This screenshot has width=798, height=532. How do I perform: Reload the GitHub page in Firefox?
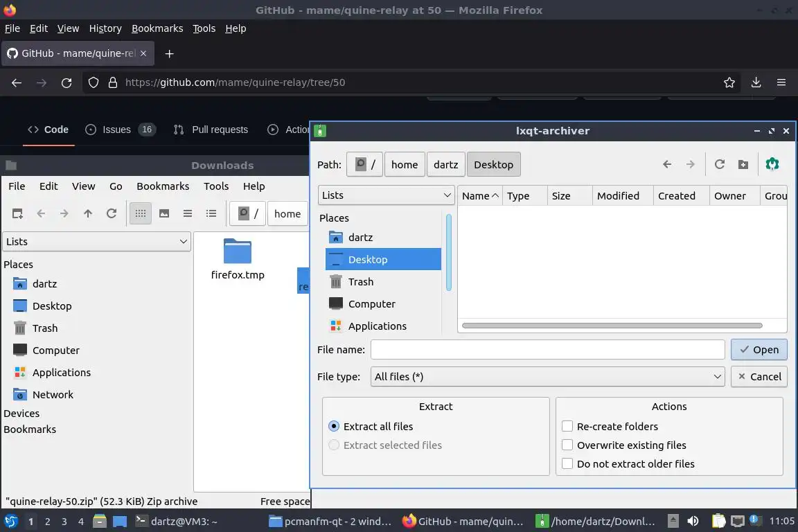point(66,82)
